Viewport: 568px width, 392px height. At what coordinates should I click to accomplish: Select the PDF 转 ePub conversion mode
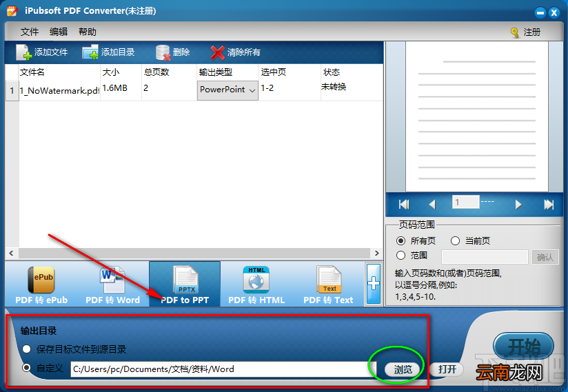click(x=41, y=285)
